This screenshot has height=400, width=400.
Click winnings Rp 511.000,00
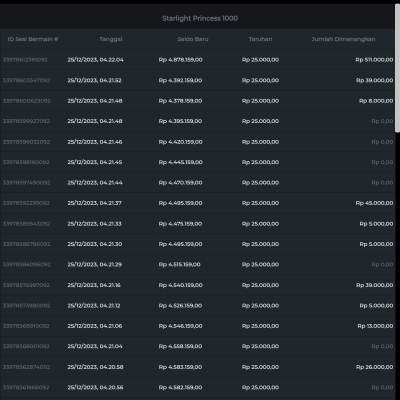coord(374,60)
